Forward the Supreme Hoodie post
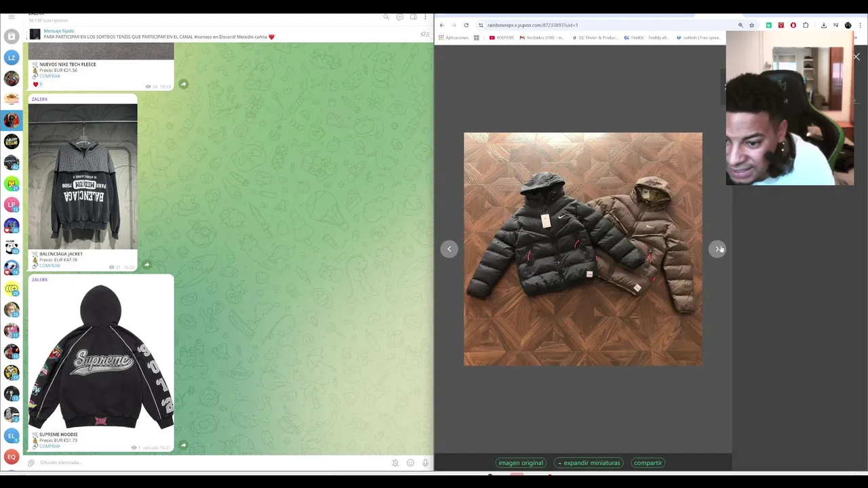The width and height of the screenshot is (868, 488). coord(183,445)
